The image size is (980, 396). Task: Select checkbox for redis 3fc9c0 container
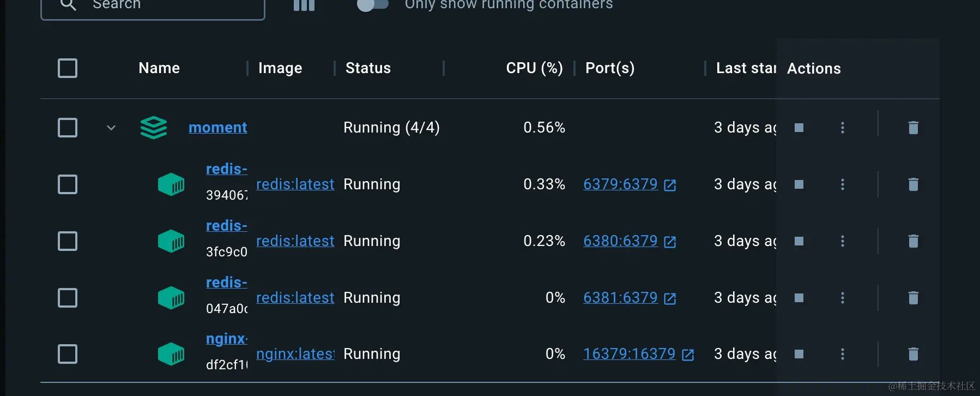[x=68, y=241]
